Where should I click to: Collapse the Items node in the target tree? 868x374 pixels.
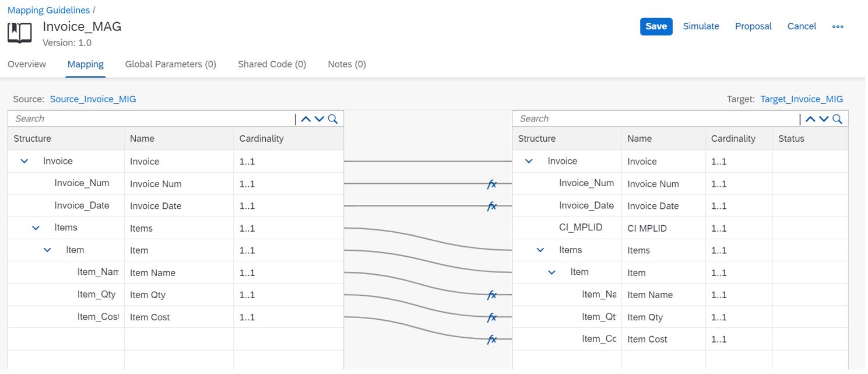click(x=539, y=250)
